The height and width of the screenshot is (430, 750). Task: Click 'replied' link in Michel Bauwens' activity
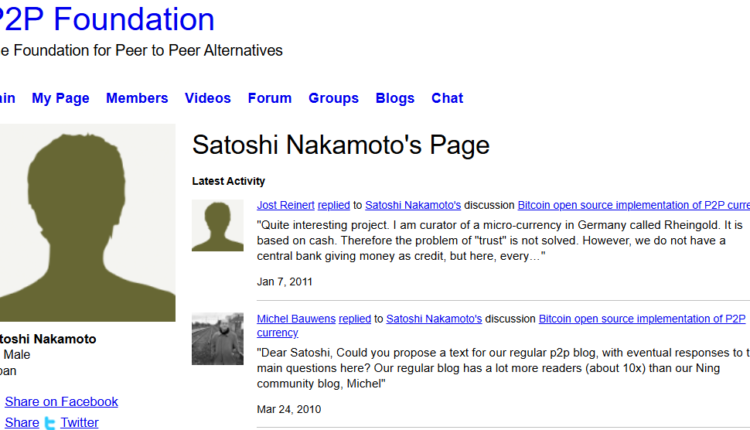tap(355, 319)
